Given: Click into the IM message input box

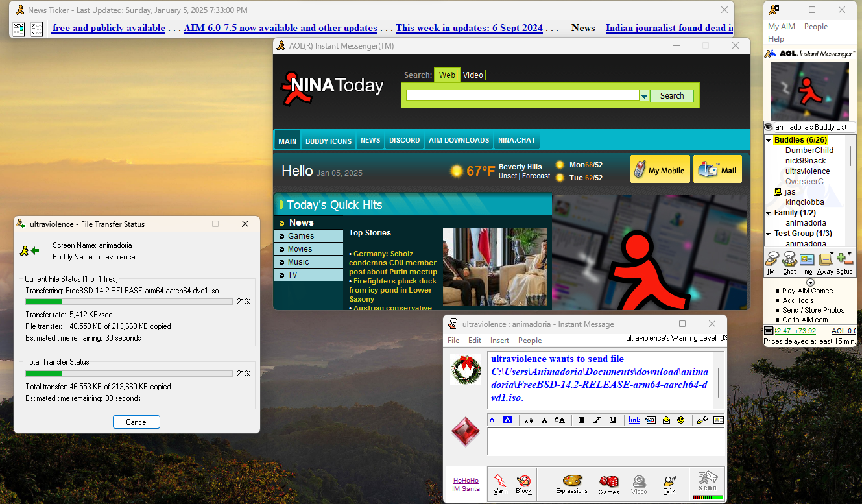Looking at the screenshot, I should pyautogui.click(x=606, y=442).
